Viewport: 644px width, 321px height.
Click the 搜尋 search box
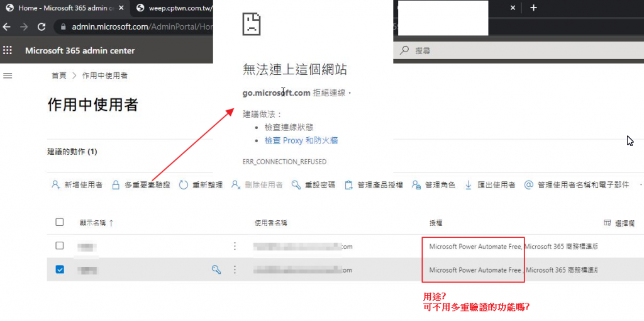518,50
